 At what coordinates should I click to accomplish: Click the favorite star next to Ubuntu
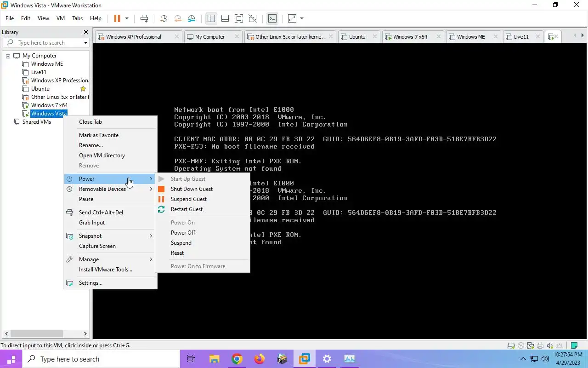[83, 89]
